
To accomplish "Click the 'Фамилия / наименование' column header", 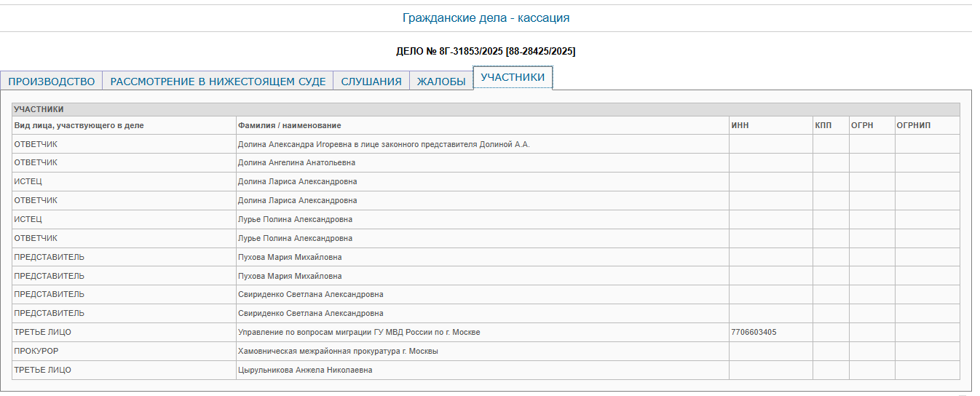I will click(289, 126).
